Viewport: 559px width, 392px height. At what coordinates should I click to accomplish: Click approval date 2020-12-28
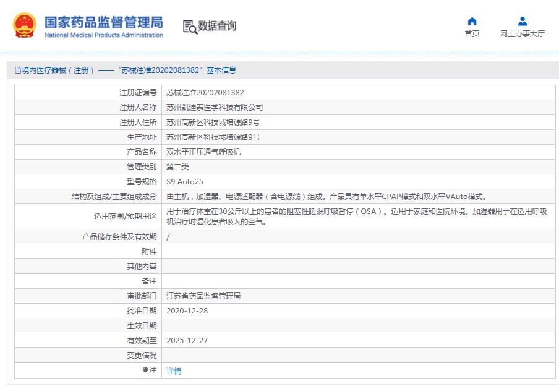click(x=187, y=311)
